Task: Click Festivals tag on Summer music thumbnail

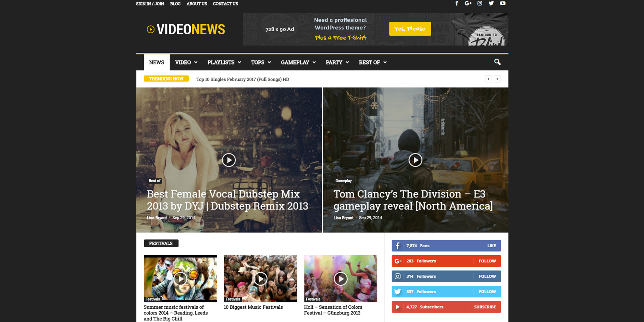Action: (x=152, y=299)
